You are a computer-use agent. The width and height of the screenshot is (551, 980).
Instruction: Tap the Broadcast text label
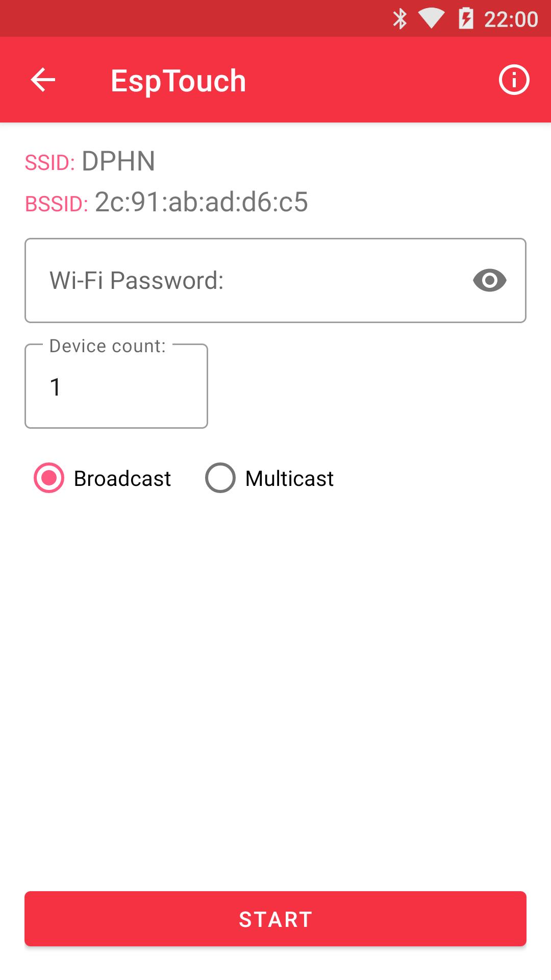coord(122,479)
